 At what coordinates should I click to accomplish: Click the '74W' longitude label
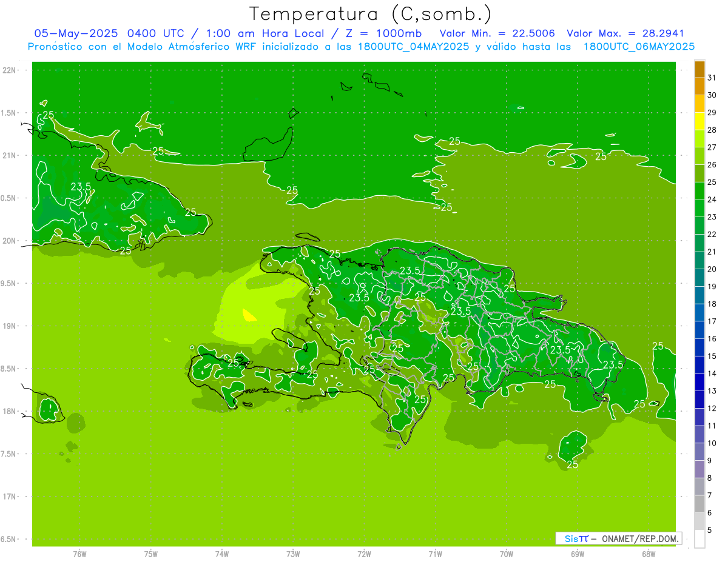coord(222,554)
